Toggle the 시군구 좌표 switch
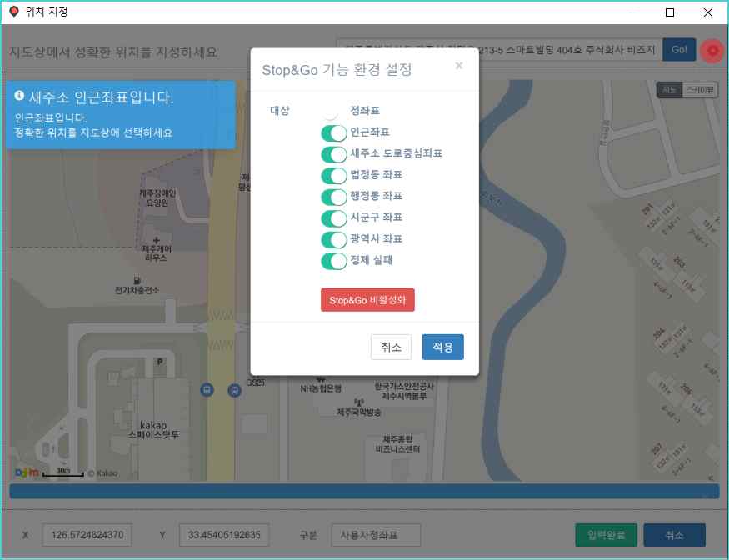The width and height of the screenshot is (729, 560). click(x=334, y=218)
